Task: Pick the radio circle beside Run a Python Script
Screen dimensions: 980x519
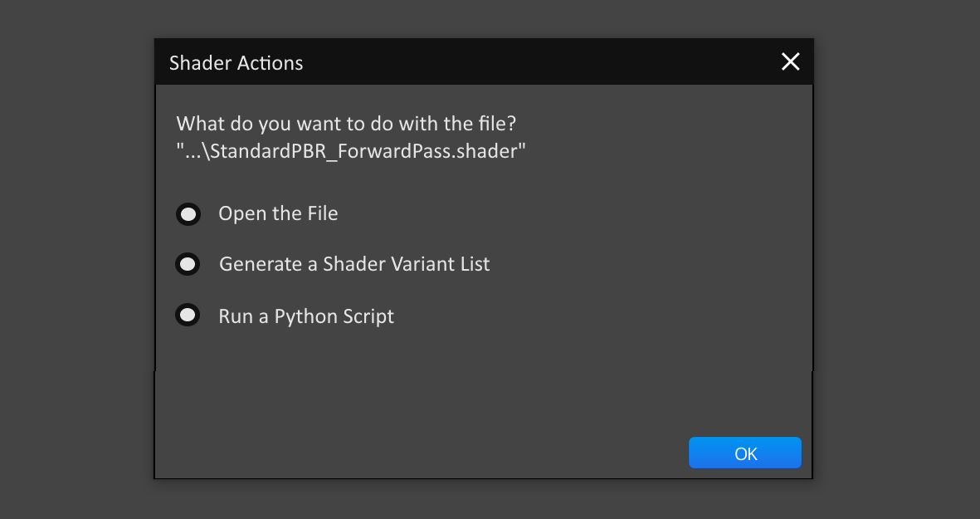Action: click(x=188, y=316)
